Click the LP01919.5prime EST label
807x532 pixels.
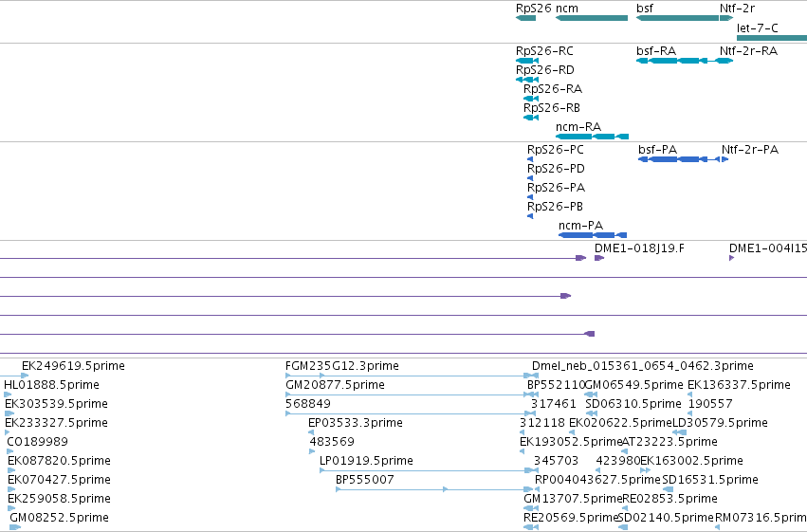(x=366, y=461)
